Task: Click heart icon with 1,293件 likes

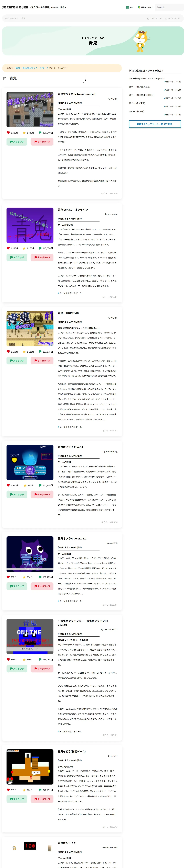Action: click(x=8, y=248)
